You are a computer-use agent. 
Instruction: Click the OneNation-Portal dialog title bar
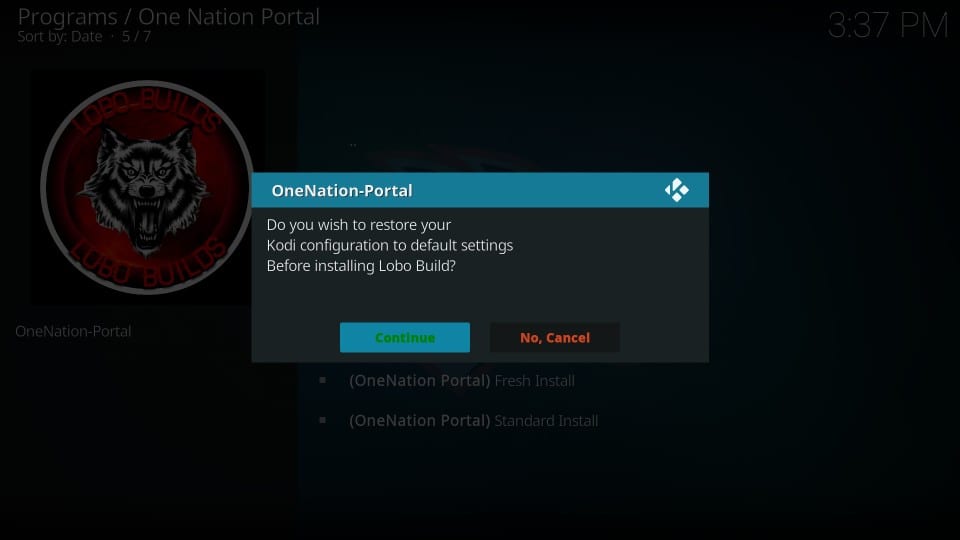[480, 190]
